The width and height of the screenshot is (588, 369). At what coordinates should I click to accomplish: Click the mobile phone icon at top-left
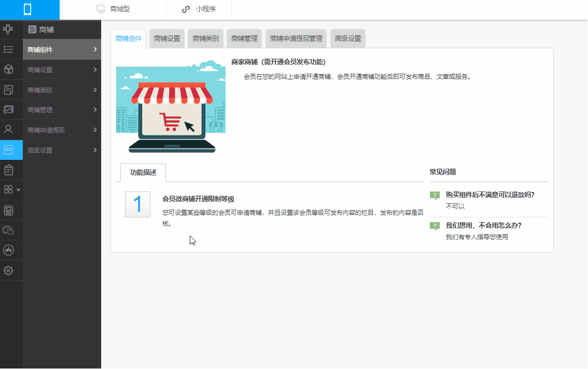pyautogui.click(x=27, y=9)
